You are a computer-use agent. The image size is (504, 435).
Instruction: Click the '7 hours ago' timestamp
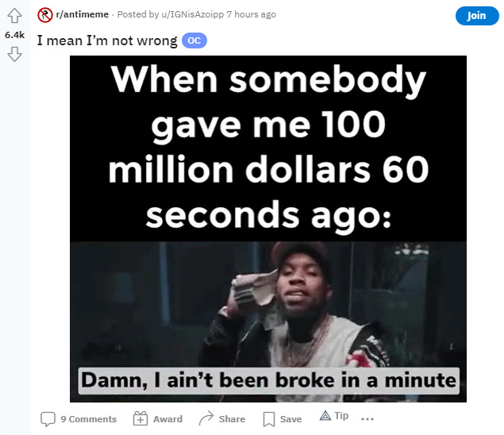(x=252, y=14)
